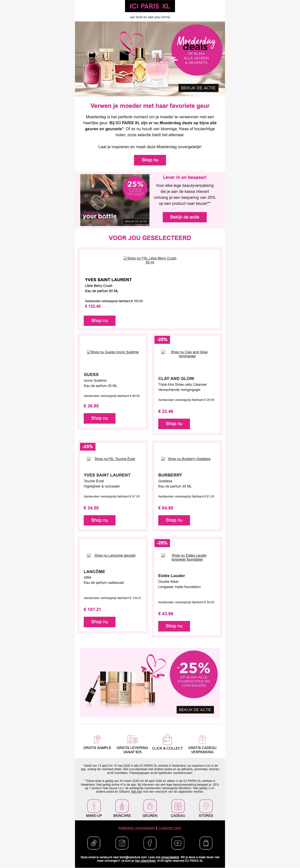
Task: Select the Make-up lipstick category icon
Action: click(x=94, y=806)
